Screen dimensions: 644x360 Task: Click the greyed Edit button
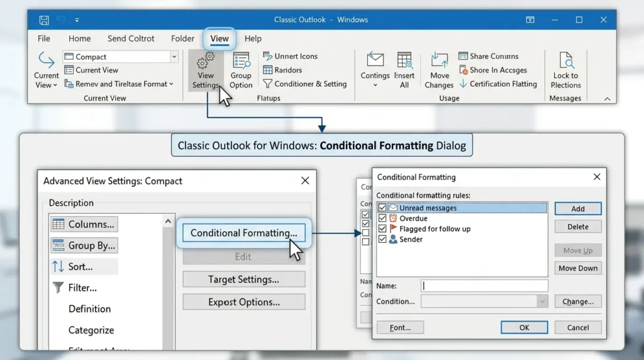[243, 256]
